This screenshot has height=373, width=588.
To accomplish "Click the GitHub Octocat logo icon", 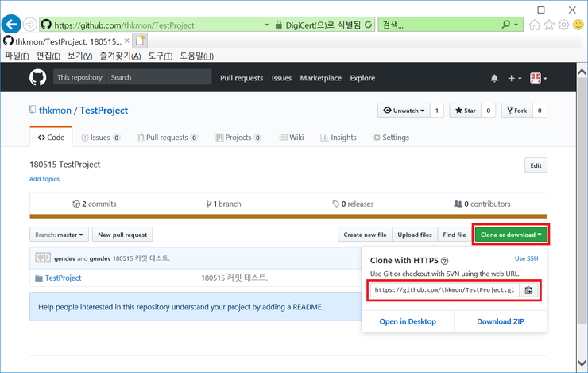I will pyautogui.click(x=38, y=78).
